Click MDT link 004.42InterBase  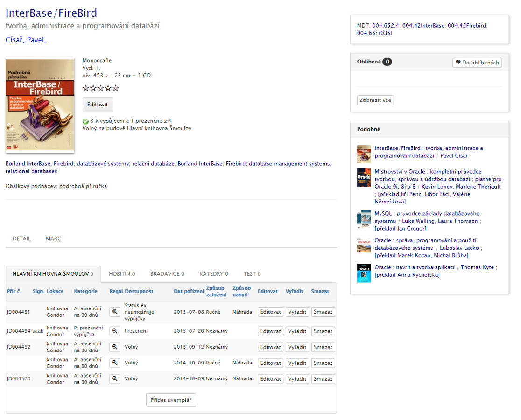coord(423,26)
